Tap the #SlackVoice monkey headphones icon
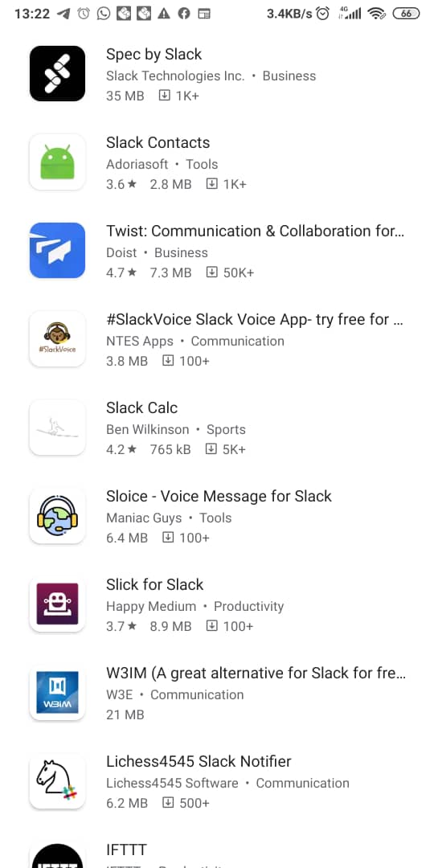The image size is (434, 868). pos(57,339)
